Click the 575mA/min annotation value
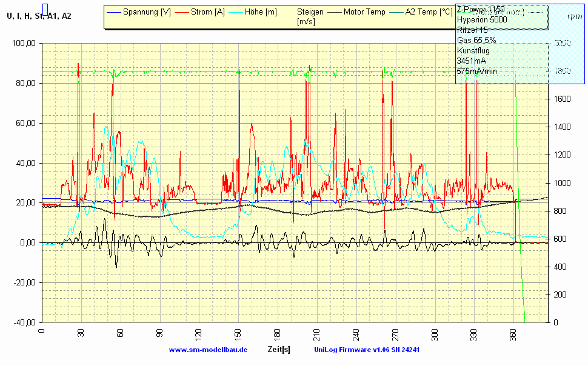Viewport: 588px width, 366px height. (x=477, y=72)
